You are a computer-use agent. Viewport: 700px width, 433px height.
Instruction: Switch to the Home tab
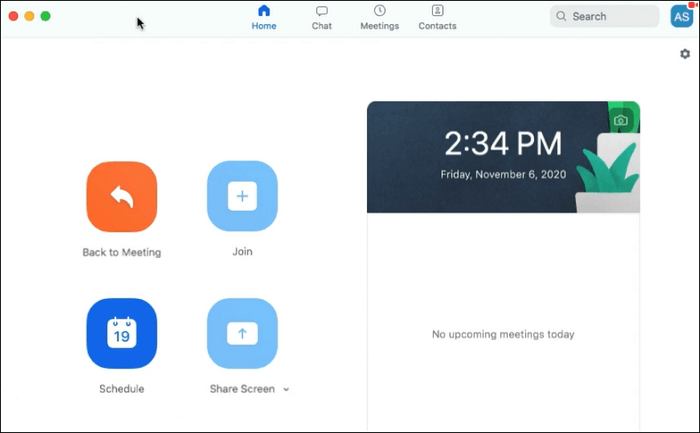[x=264, y=17]
